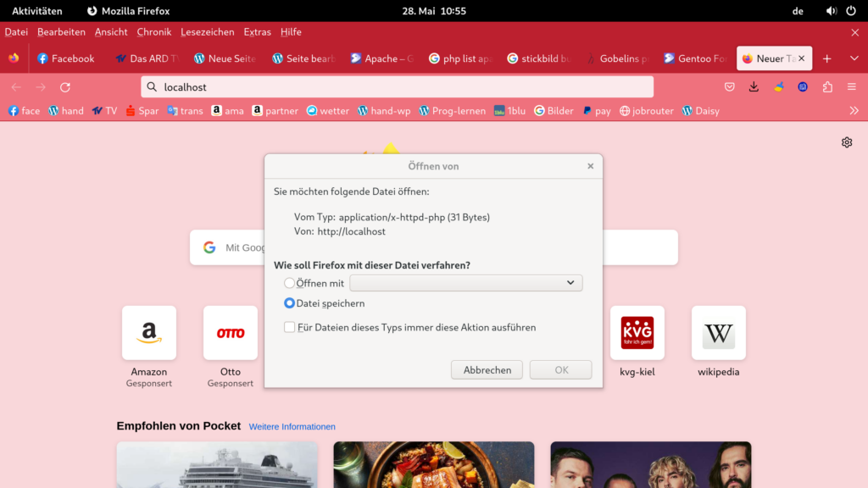Screen dimensions: 868x488
Task: Click the plus icon to open new tab
Action: coord(827,58)
